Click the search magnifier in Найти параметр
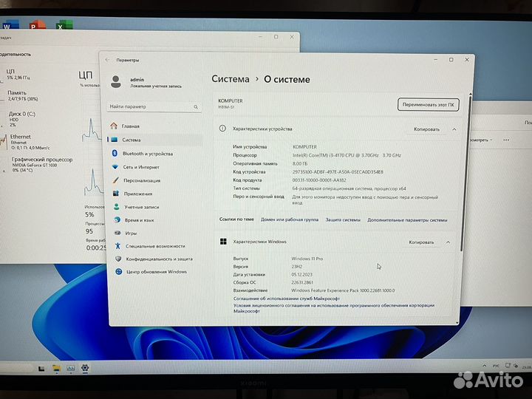Image resolution: width=532 pixels, height=399 pixels. point(196,107)
